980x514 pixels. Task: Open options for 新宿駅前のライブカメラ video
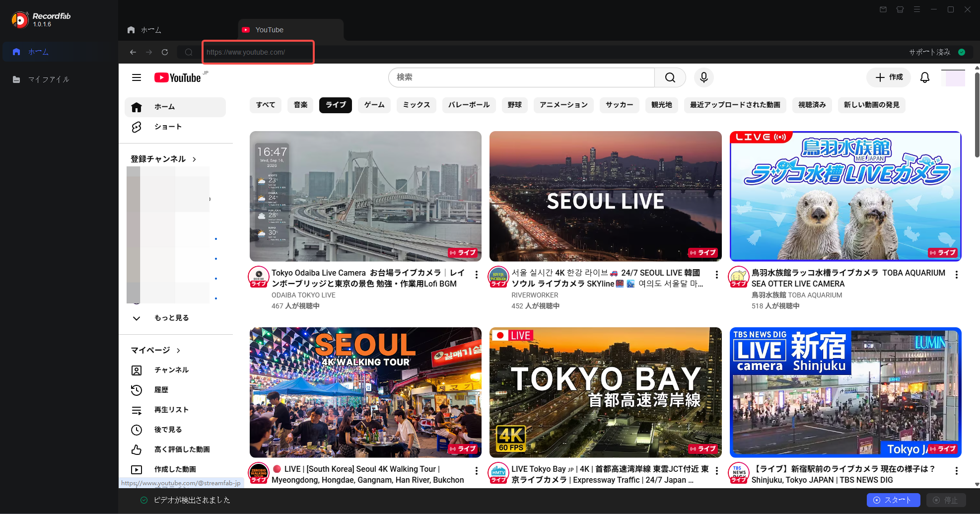[957, 471]
